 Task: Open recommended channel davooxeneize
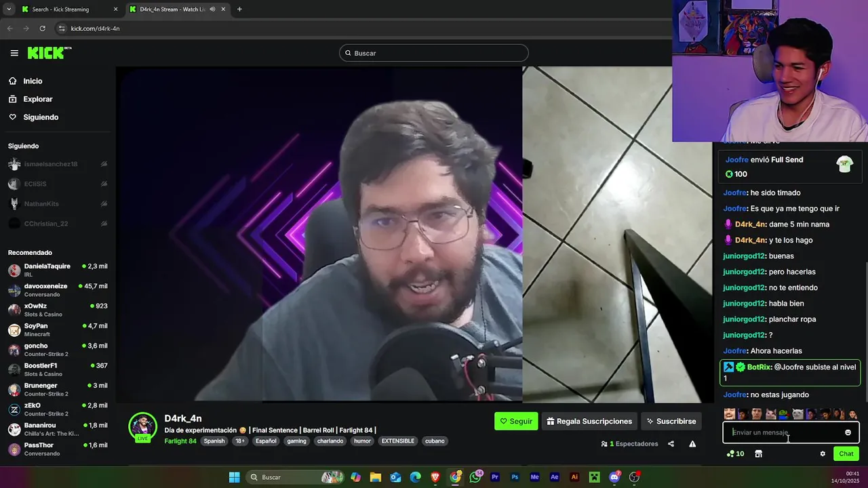tap(58, 290)
